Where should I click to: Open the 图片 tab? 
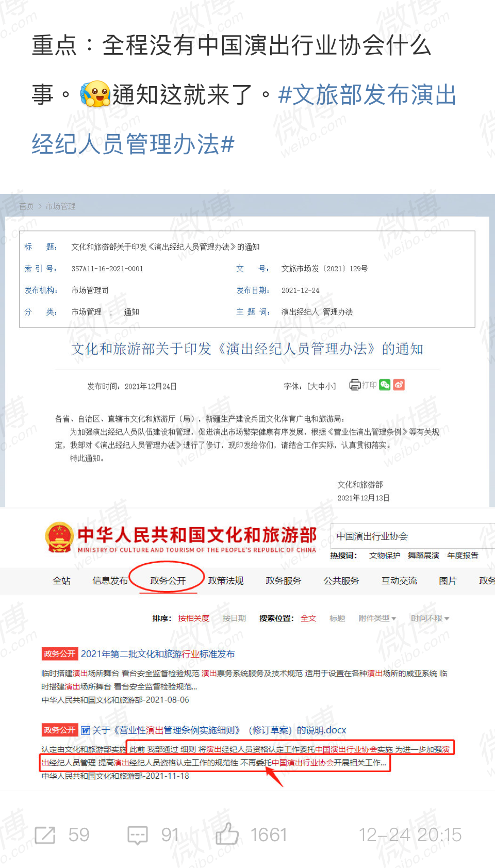coord(448,581)
